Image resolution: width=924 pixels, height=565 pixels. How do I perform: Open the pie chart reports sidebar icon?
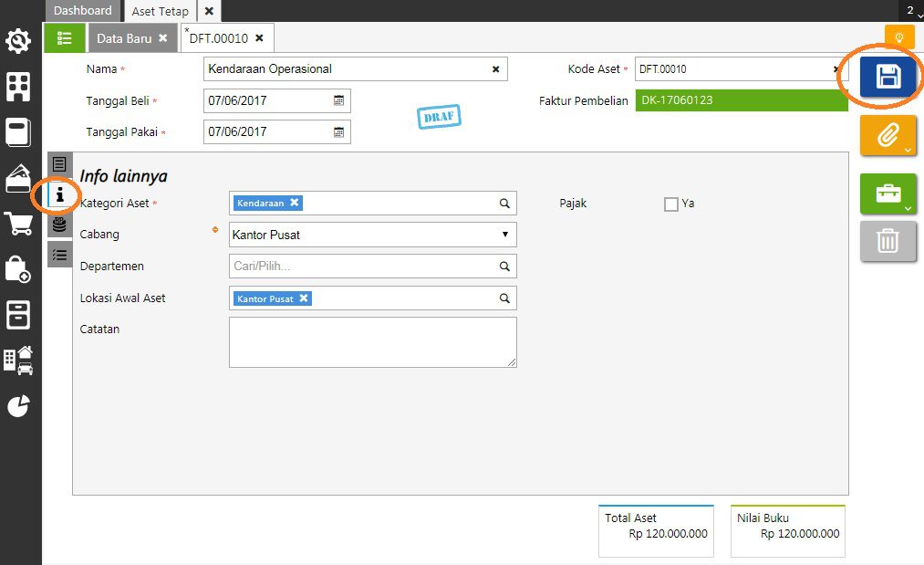tap(19, 406)
